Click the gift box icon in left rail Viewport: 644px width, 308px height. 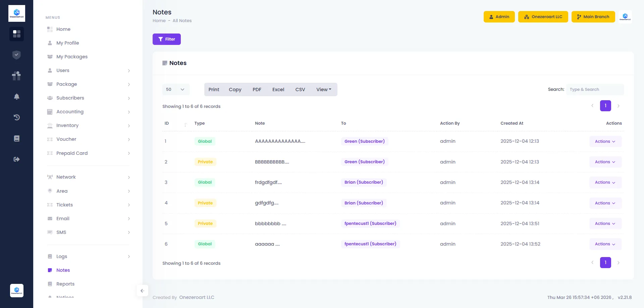pyautogui.click(x=16, y=76)
